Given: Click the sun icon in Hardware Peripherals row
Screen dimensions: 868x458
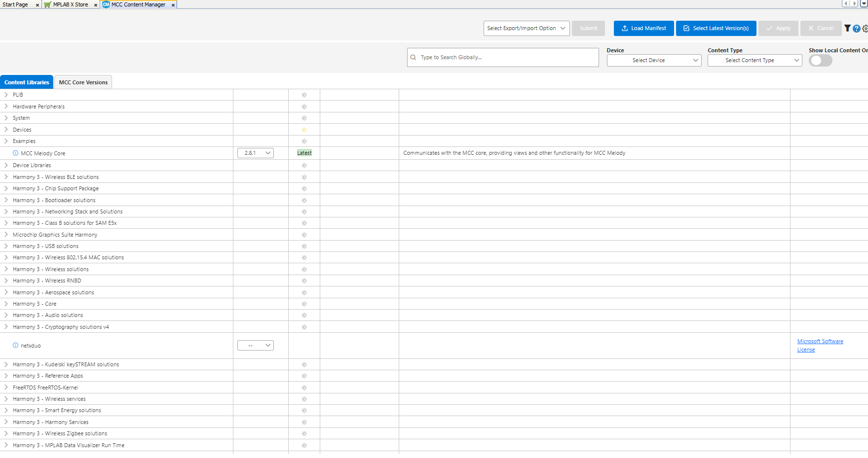Looking at the screenshot, I should coord(304,106).
